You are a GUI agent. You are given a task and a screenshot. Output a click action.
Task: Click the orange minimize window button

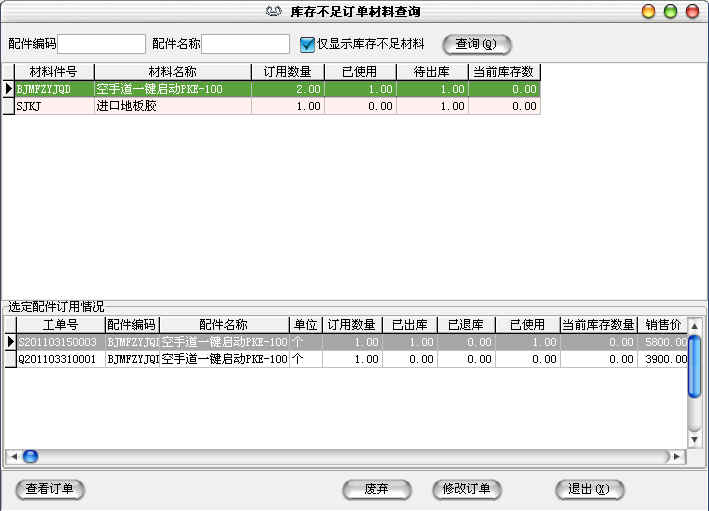648,11
